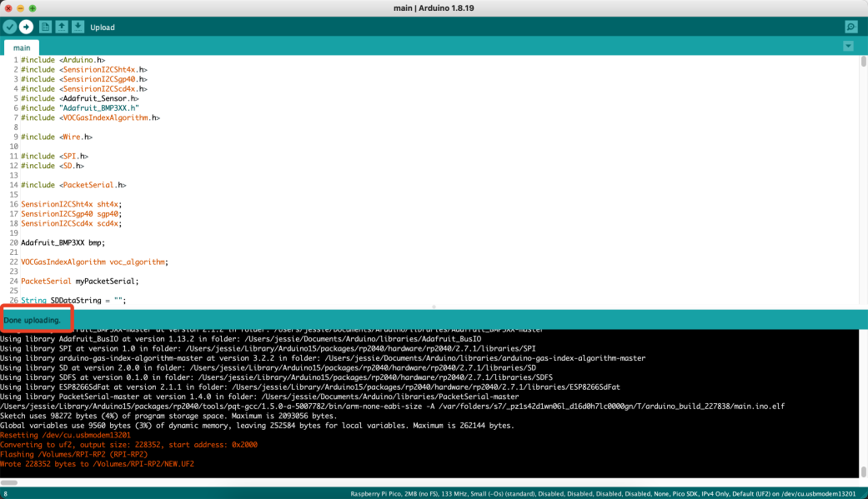Create a new sketch via New icon
This screenshot has height=499, width=868.
(45, 27)
